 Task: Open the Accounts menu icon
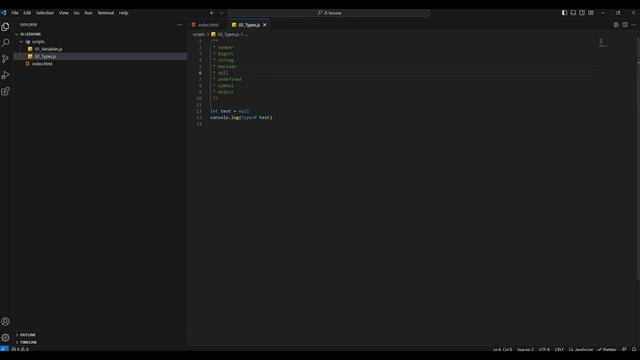[x=5, y=322]
